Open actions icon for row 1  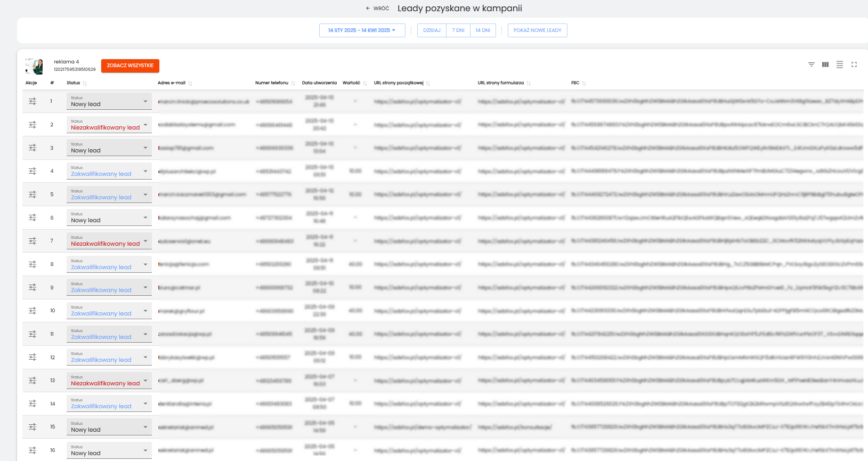click(x=33, y=101)
